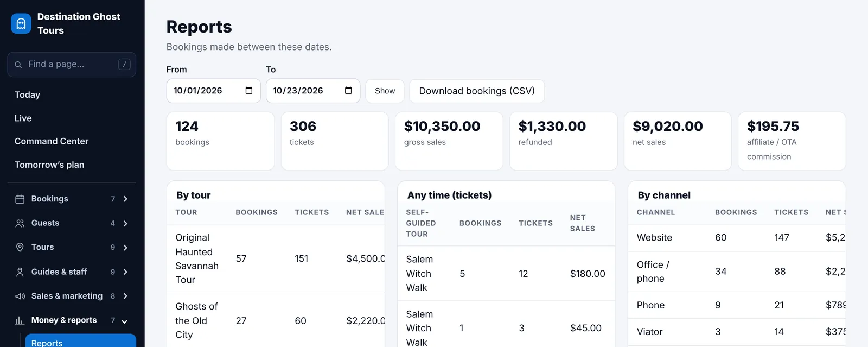
Task: Expand the Tours menu chevron
Action: [x=125, y=248]
